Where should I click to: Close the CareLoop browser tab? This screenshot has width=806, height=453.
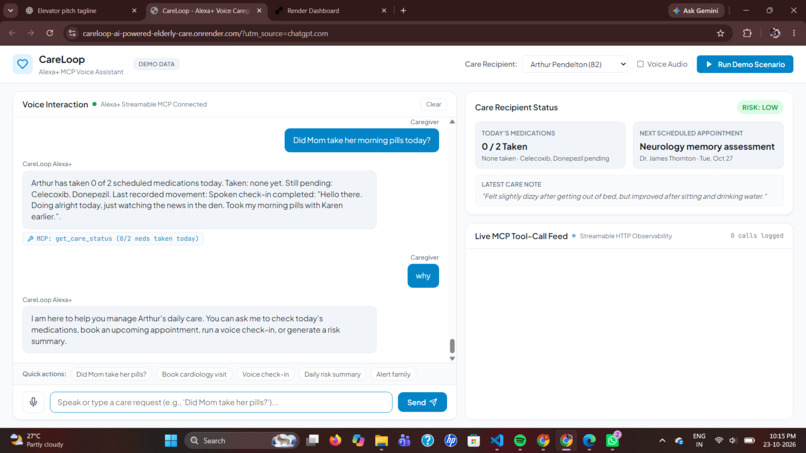259,10
